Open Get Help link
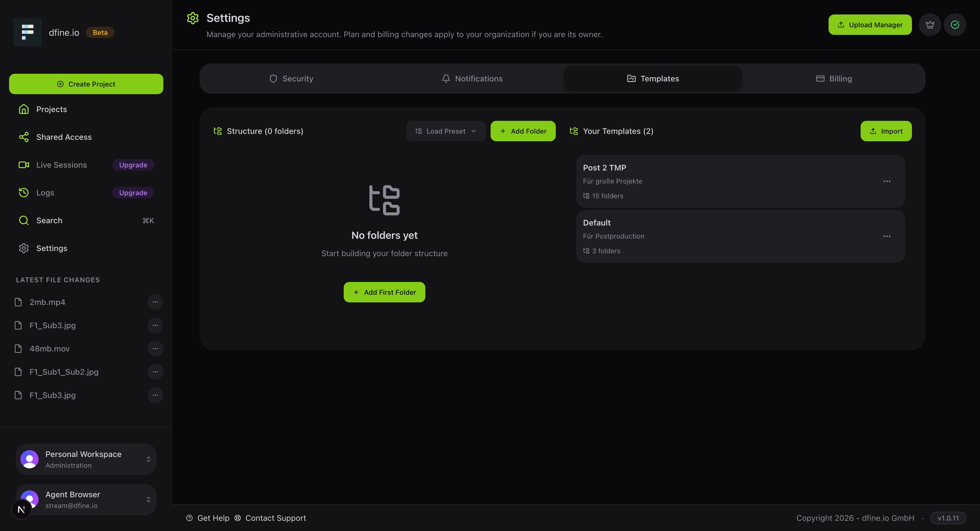Image resolution: width=980 pixels, height=531 pixels. [x=208, y=518]
